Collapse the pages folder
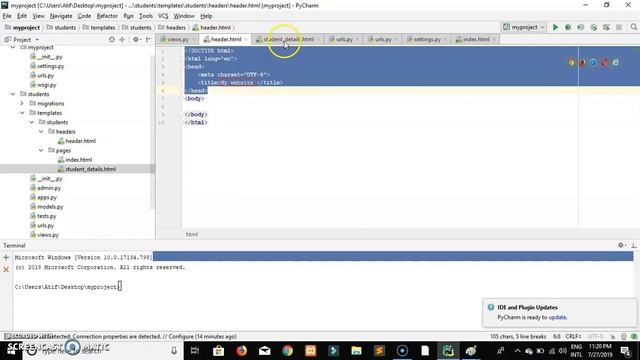640x360 pixels. pos(41,151)
